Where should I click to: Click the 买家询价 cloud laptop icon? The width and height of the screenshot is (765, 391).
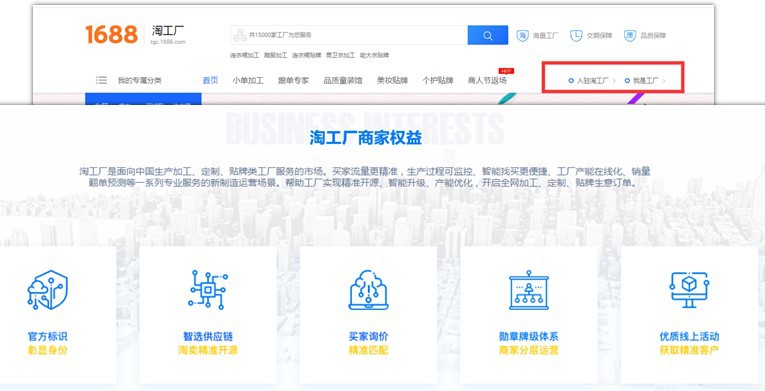[x=368, y=290]
